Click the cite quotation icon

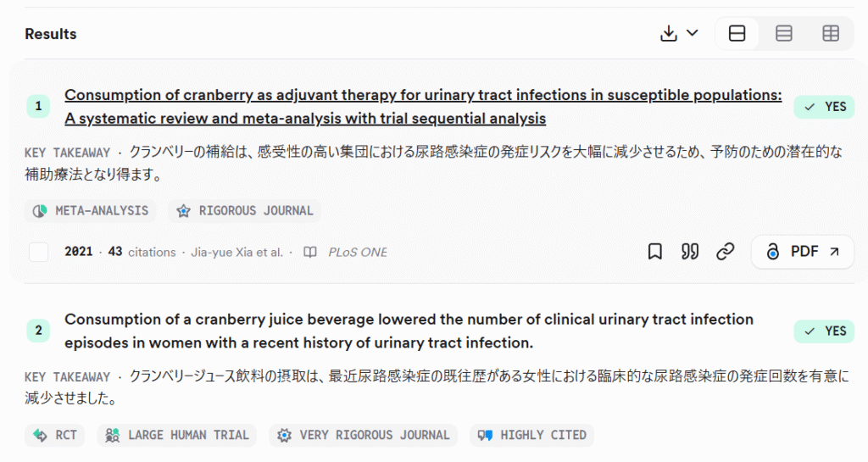690,252
